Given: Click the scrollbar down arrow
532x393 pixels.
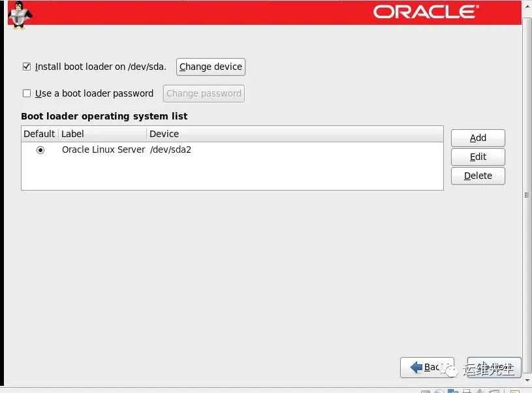Looking at the screenshot, I should click(x=527, y=380).
